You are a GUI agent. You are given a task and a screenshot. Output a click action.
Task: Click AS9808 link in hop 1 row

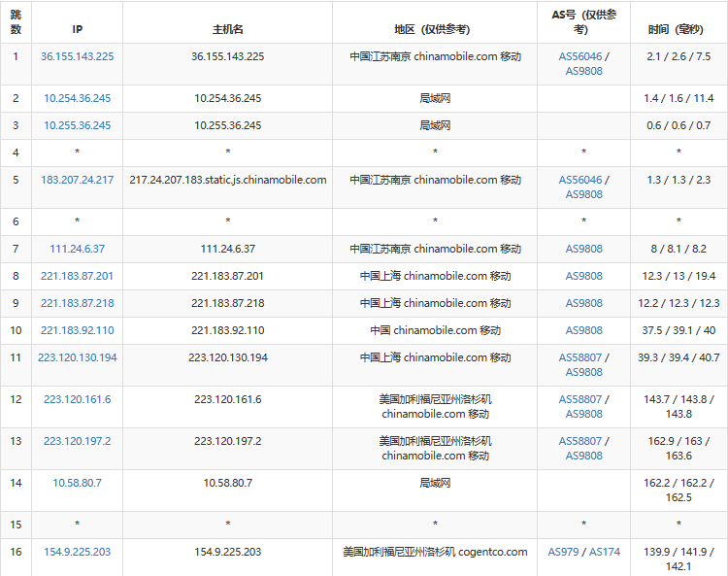tap(583, 71)
